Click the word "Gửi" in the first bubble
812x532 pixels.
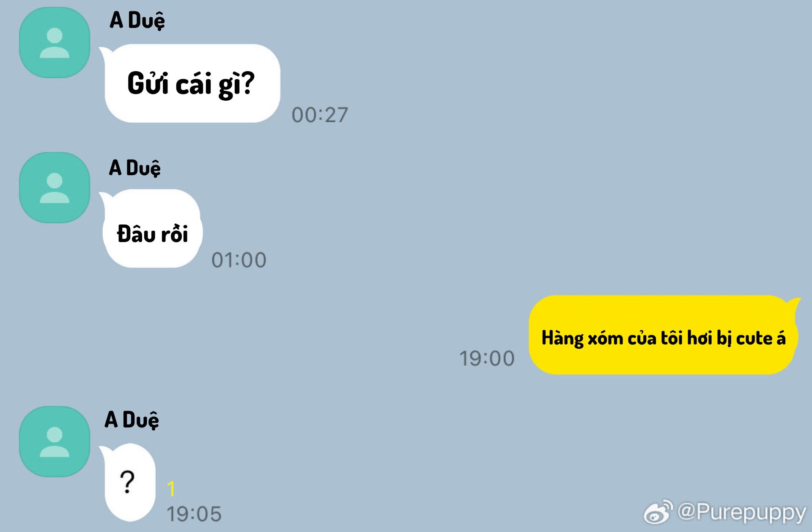point(148,83)
